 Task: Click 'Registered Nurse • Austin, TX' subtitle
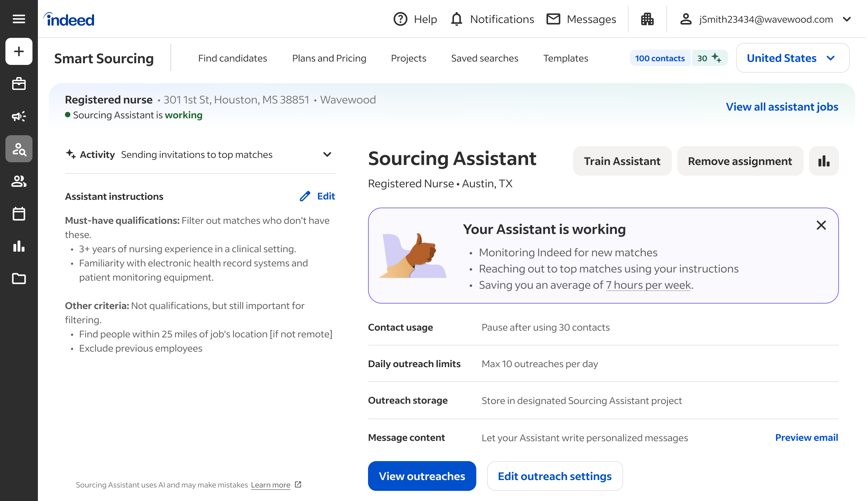(x=440, y=184)
